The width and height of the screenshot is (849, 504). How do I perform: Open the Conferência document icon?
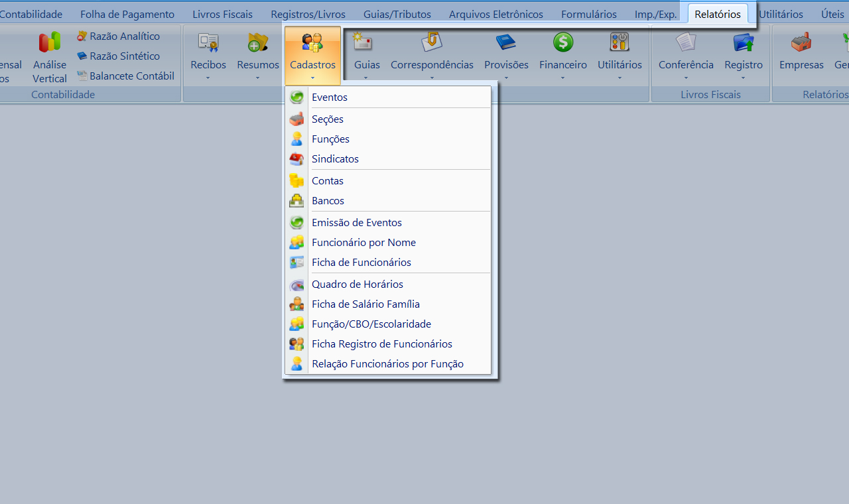click(686, 42)
